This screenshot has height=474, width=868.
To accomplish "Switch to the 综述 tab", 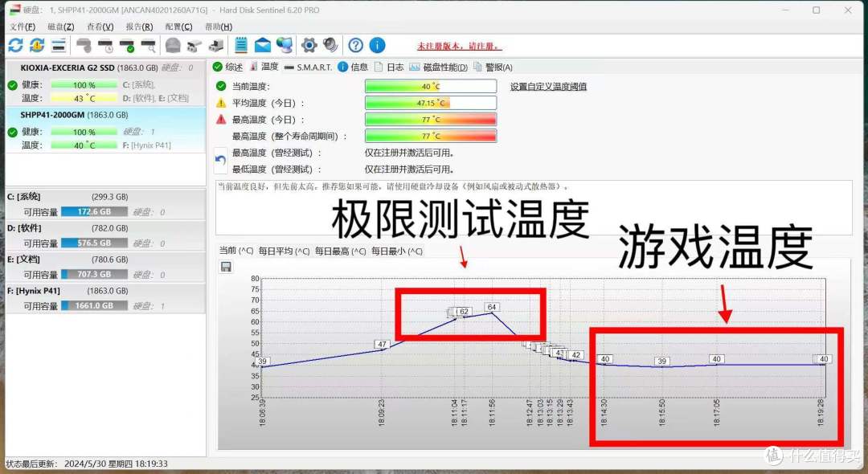I will pos(228,67).
